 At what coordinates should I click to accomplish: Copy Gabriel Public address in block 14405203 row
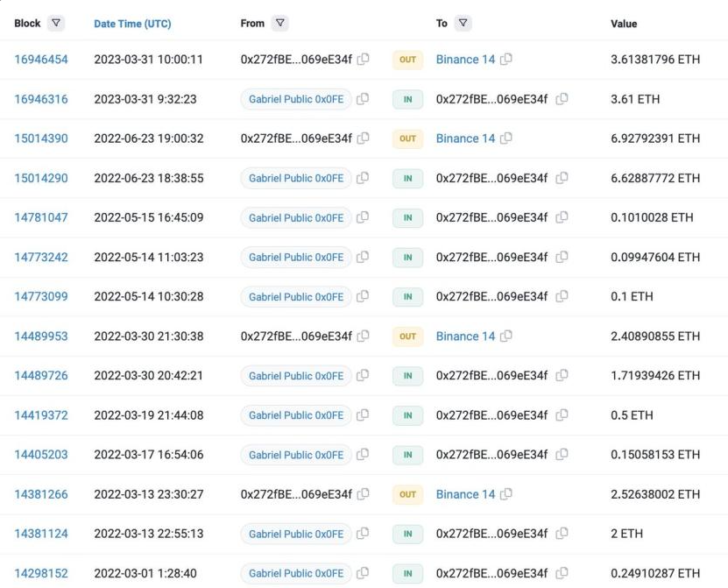[x=363, y=454]
